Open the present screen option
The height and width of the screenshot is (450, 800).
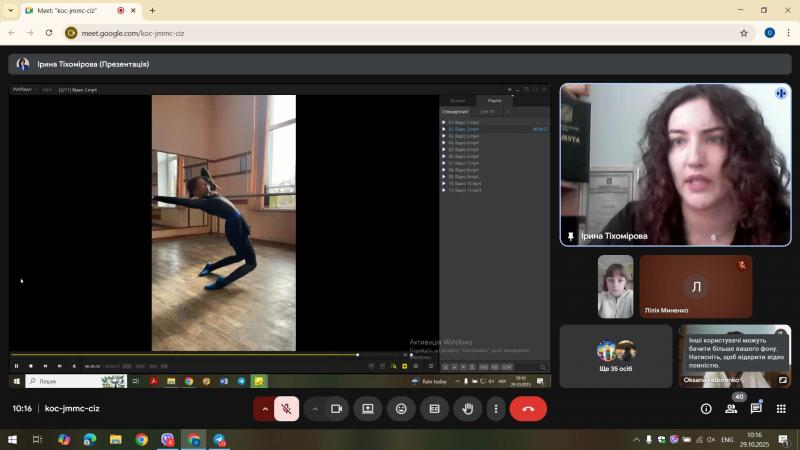368,409
